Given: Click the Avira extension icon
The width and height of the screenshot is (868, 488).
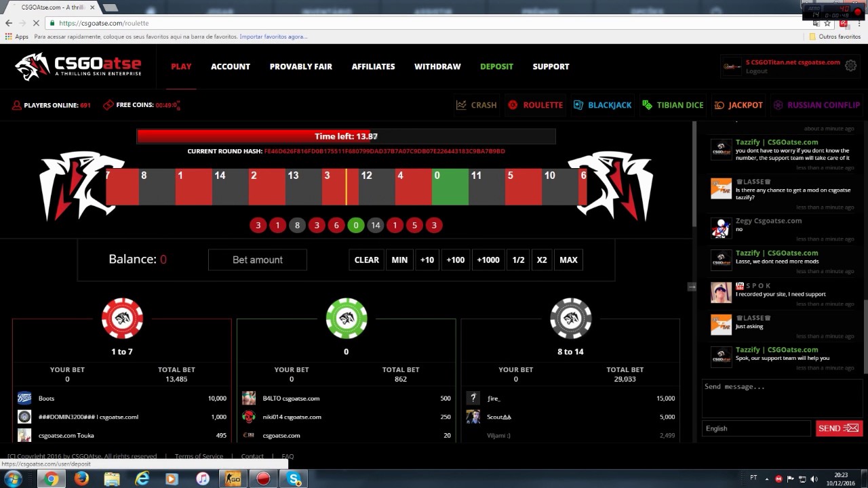Looking at the screenshot, I should [x=844, y=23].
